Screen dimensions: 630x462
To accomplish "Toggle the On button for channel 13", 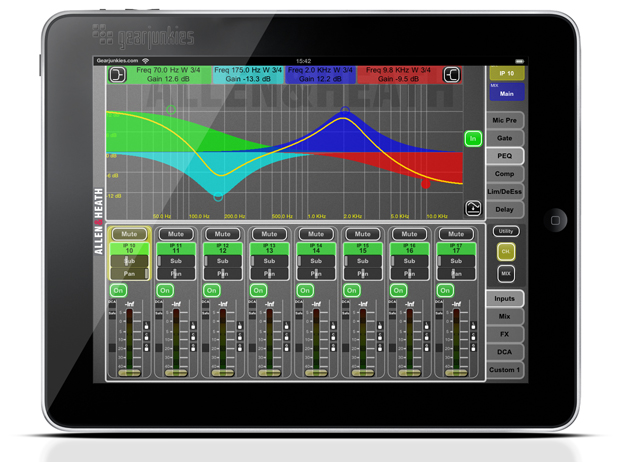I will point(258,290).
